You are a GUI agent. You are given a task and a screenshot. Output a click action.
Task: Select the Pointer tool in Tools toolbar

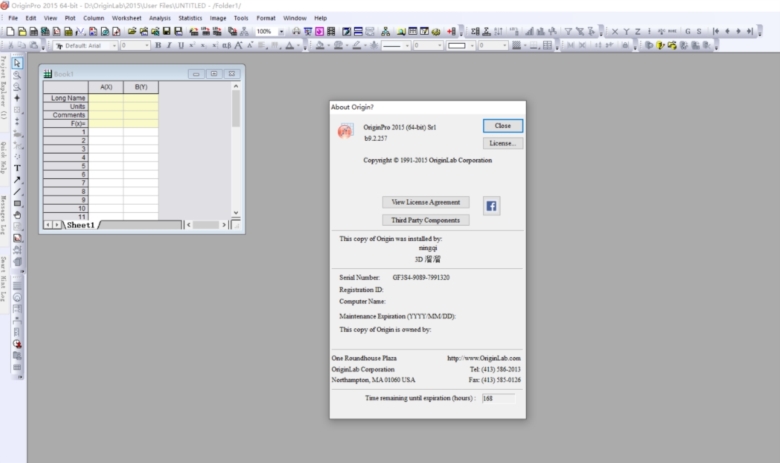17,63
